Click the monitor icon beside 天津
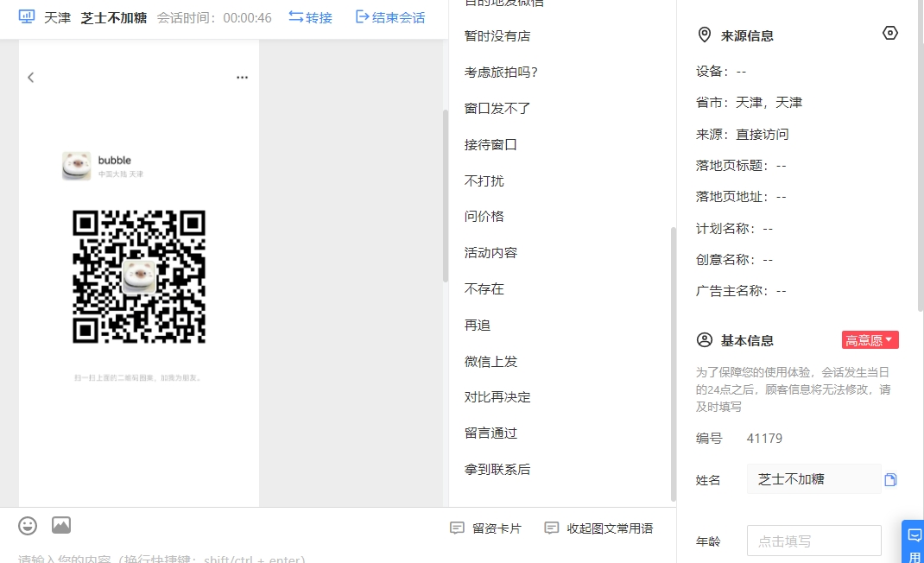 pyautogui.click(x=27, y=17)
